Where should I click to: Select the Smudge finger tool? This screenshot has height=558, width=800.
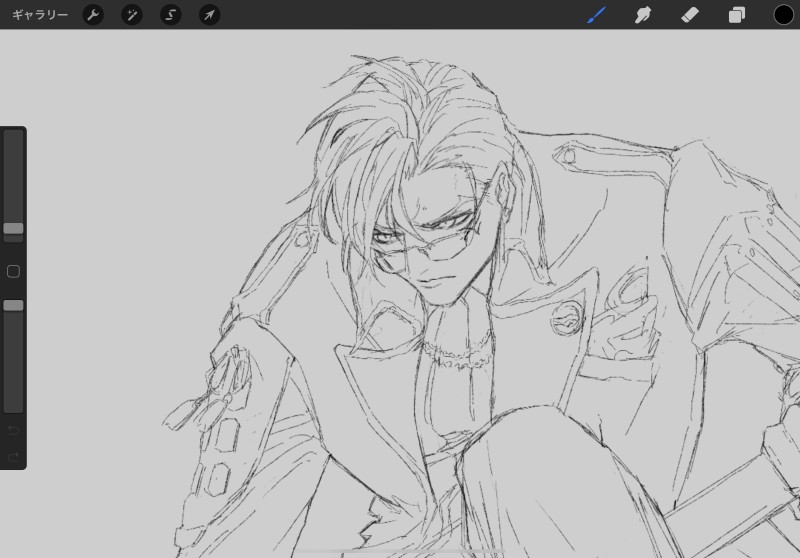pyautogui.click(x=643, y=15)
